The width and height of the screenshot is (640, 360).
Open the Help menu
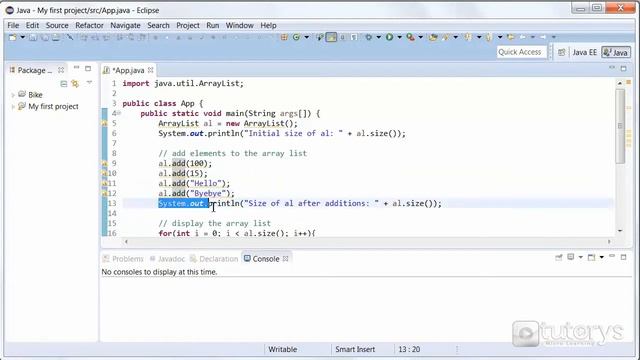268,25
